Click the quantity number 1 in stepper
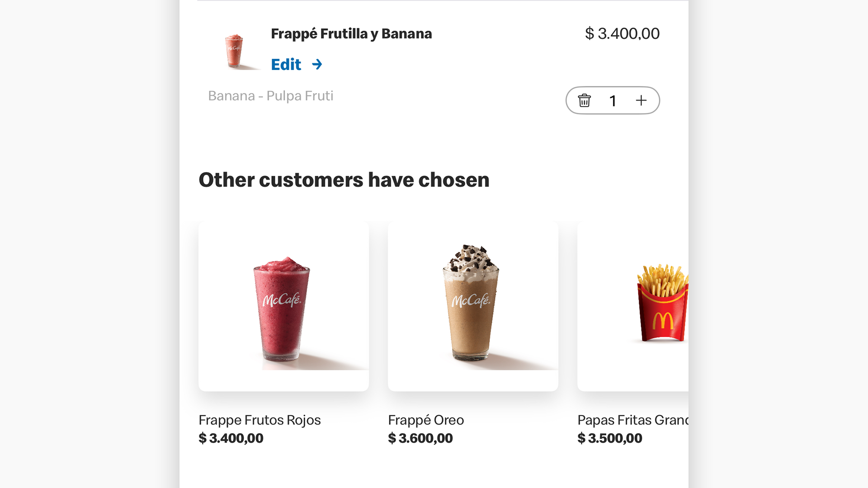 pos(613,101)
